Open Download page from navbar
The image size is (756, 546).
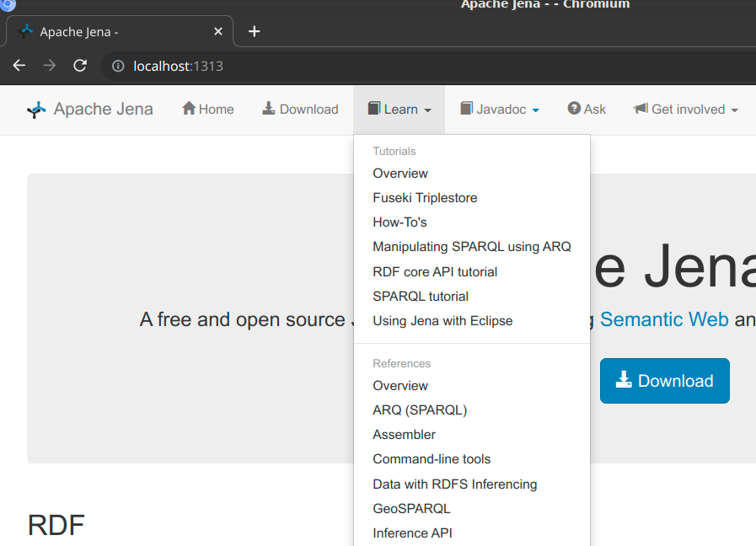coord(300,110)
